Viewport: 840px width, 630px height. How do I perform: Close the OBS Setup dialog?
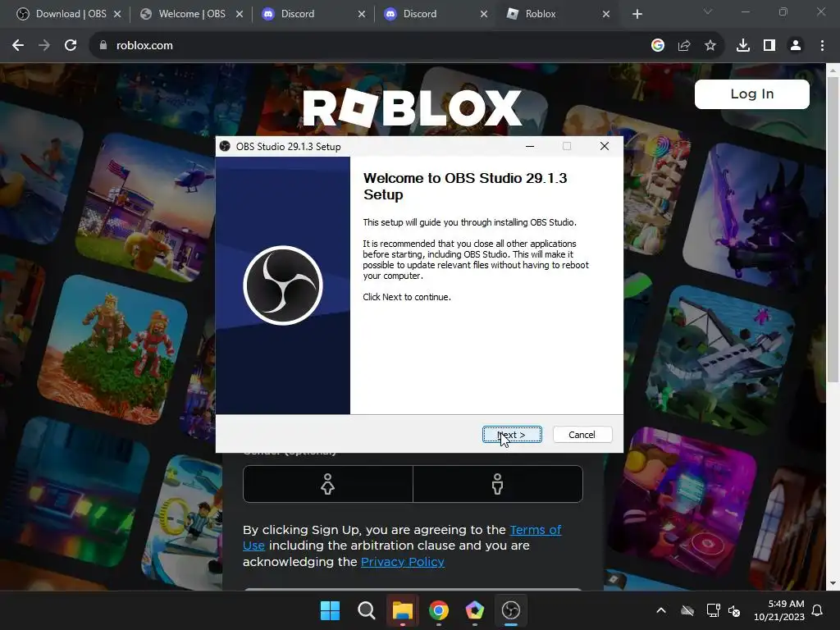[x=605, y=146]
